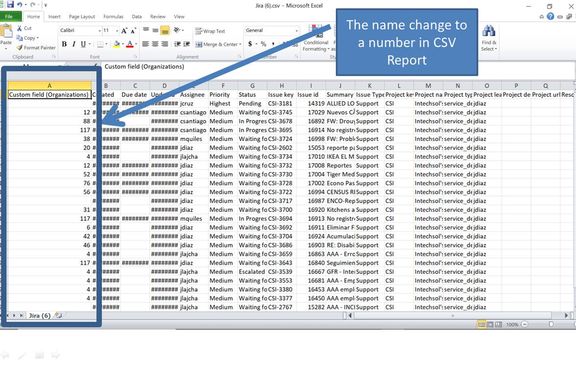Viewport: 576px width, 365px height.
Task: Click the dollar Accounting Number Format icon
Action: click(250, 44)
